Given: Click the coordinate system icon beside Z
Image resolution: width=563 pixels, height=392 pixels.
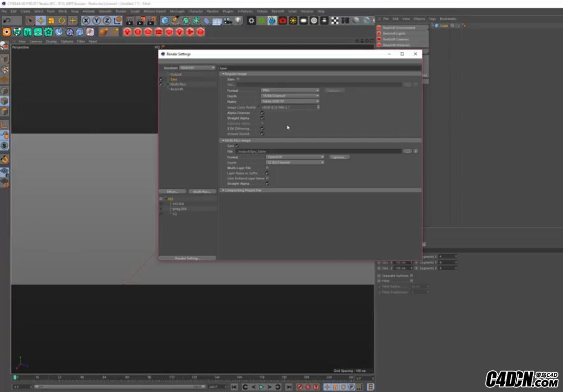Looking at the screenshot, I should 118,21.
